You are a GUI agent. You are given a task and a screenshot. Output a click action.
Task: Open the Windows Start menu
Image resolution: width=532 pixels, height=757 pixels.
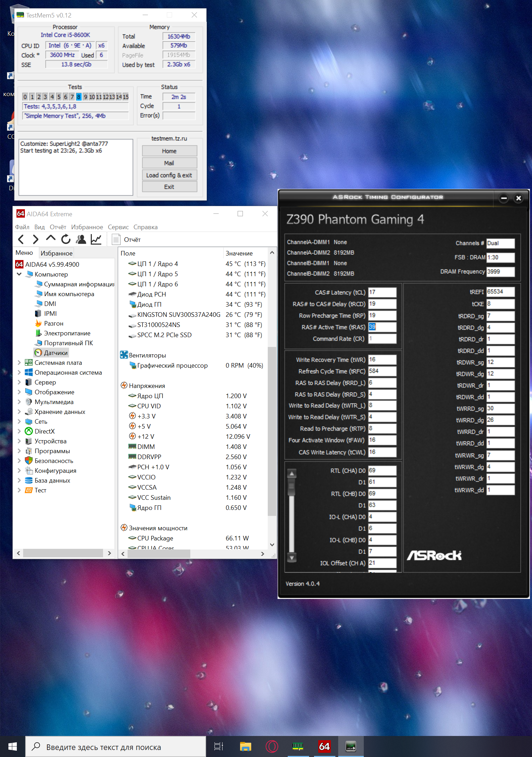[x=13, y=746]
